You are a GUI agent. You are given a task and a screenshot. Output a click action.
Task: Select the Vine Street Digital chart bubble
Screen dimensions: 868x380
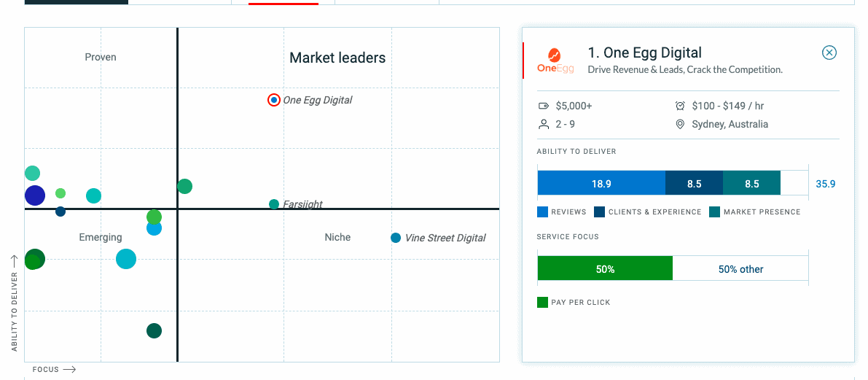[395, 238]
